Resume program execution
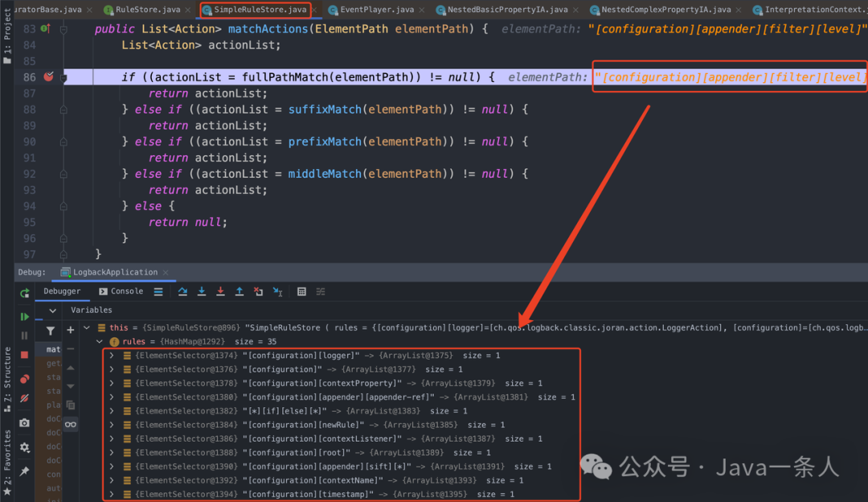The image size is (868, 502). coord(24,317)
